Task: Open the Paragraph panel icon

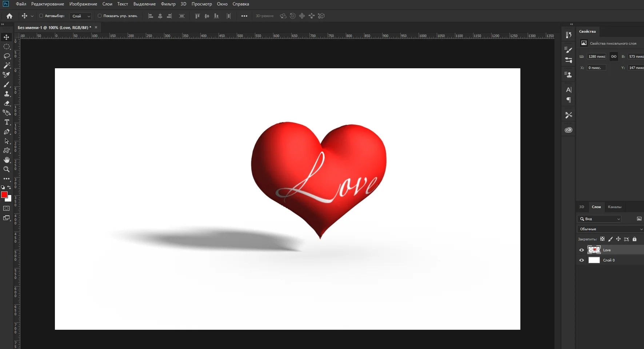Action: [569, 100]
